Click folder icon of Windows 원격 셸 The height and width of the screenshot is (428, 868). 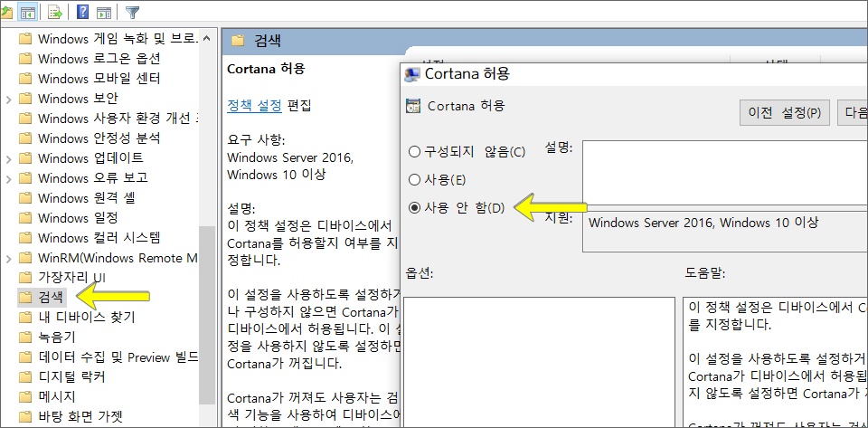click(x=25, y=198)
